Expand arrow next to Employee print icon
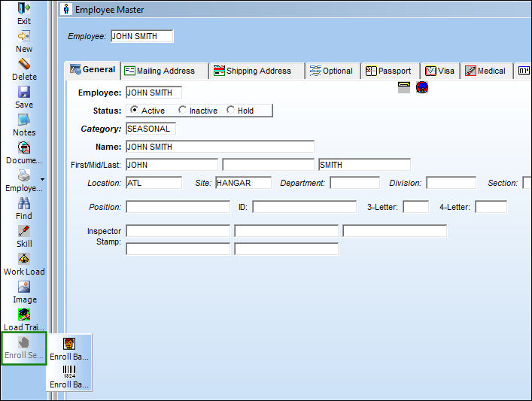 (42, 179)
